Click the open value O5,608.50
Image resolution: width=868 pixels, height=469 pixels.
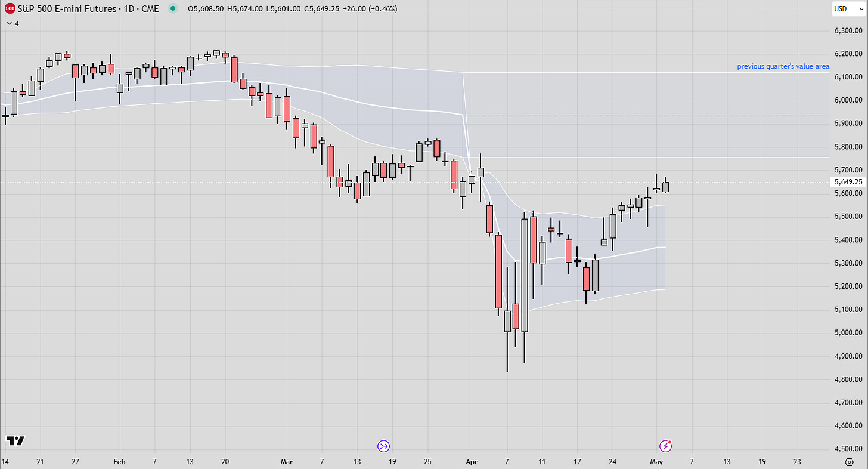tap(207, 8)
